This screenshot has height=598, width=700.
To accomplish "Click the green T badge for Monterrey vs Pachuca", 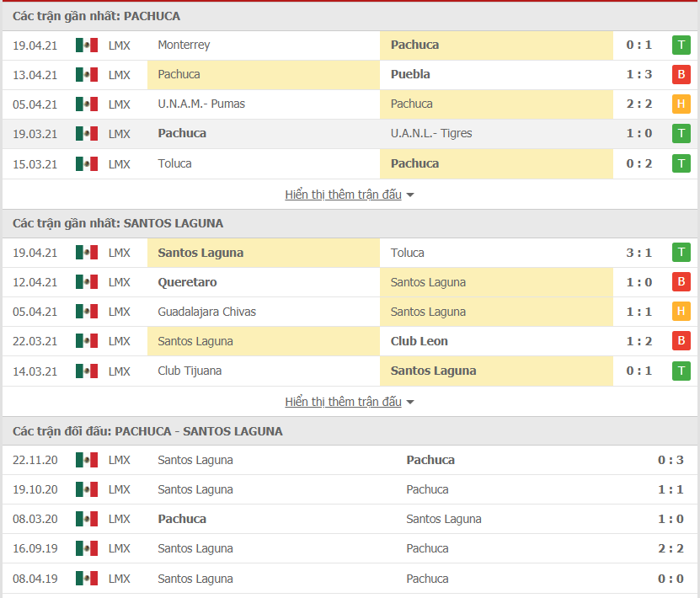I will [681, 45].
